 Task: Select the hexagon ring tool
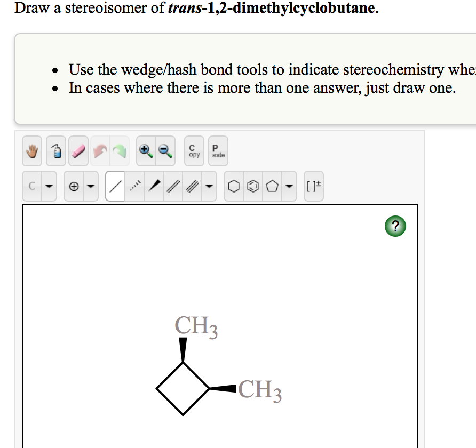coord(233,186)
